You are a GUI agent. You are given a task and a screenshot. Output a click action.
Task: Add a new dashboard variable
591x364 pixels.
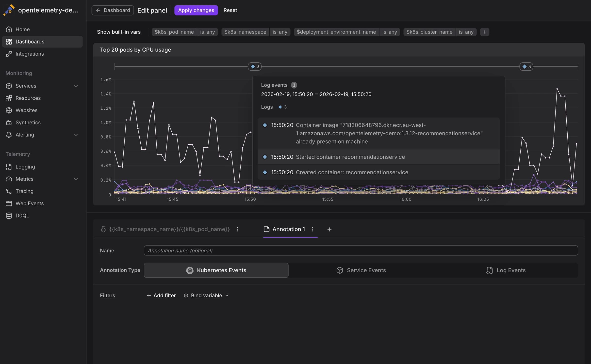pos(485,32)
